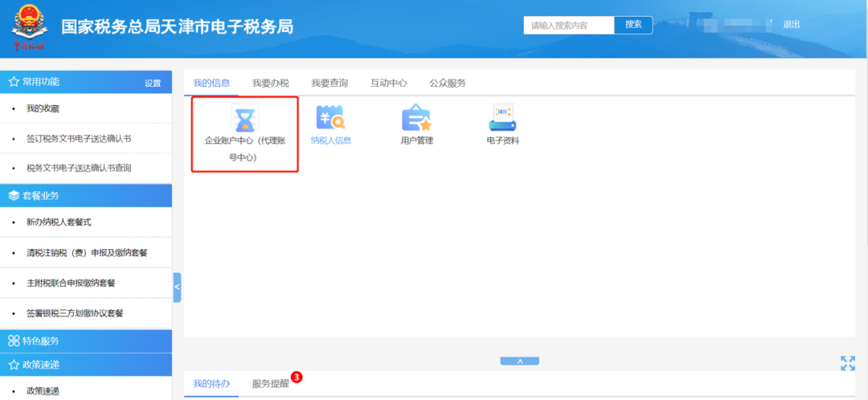Open the 纳税人信息 icon

pyautogui.click(x=330, y=119)
